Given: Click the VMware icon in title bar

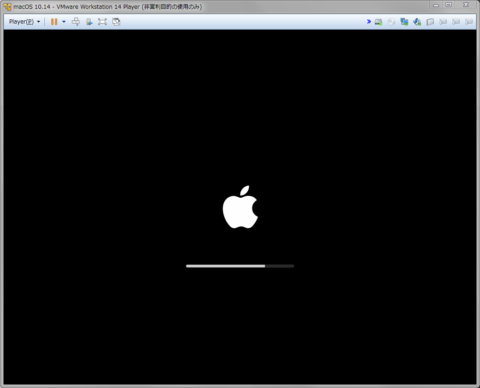Looking at the screenshot, I should pos(8,7).
